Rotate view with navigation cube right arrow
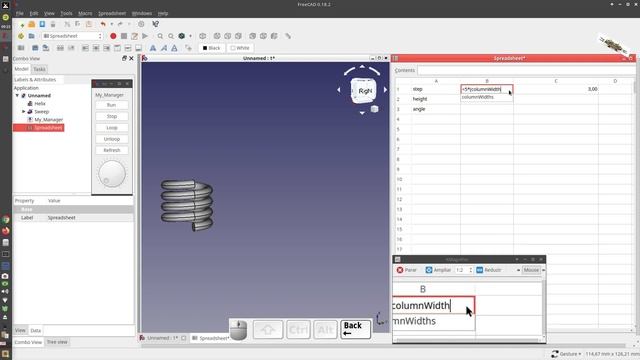The width and height of the screenshot is (640, 360). pyautogui.click(x=385, y=89)
